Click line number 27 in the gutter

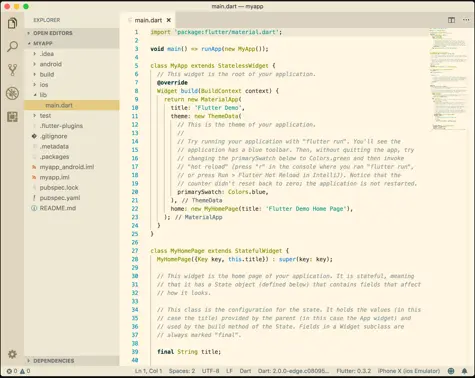pyautogui.click(x=135, y=251)
